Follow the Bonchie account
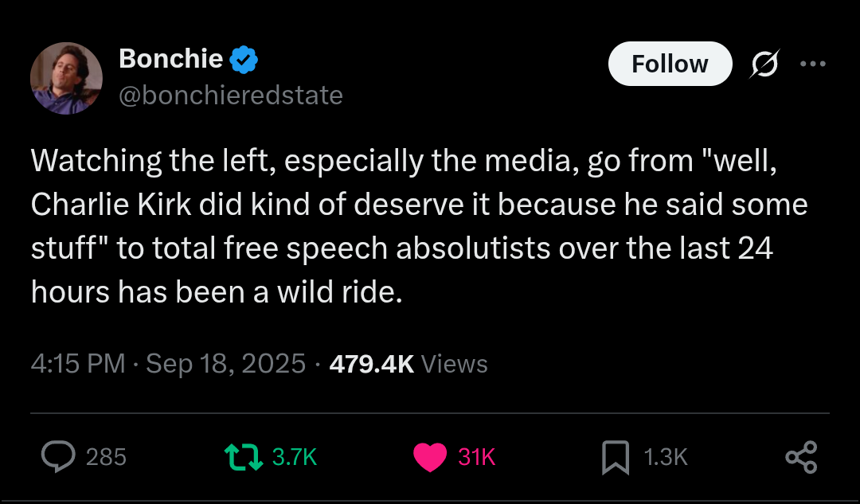The image size is (860, 504). click(669, 64)
